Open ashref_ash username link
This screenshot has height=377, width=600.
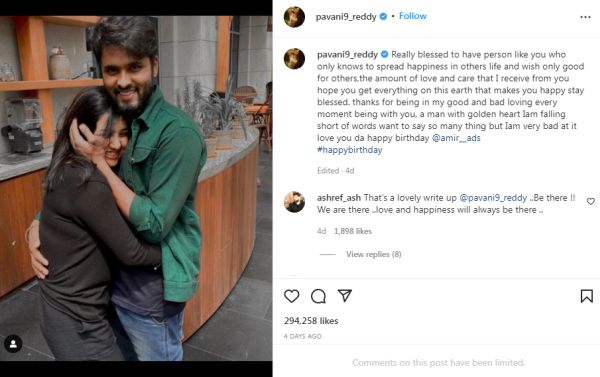tap(339, 198)
